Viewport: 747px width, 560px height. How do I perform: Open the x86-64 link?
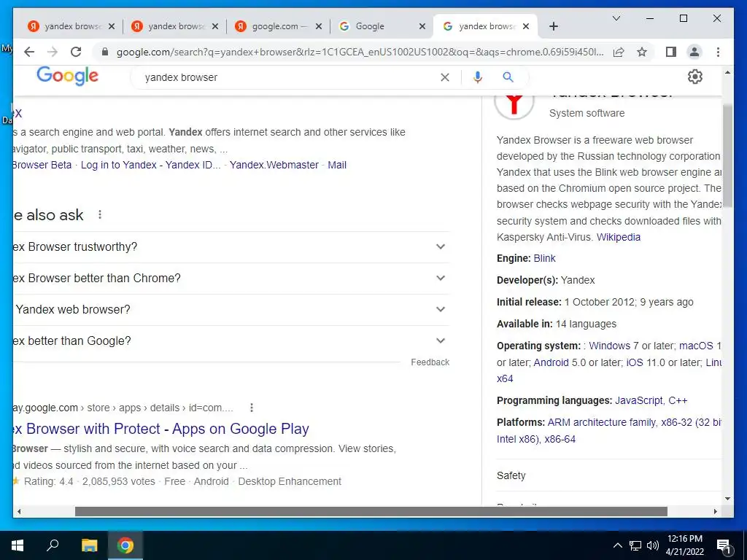tap(560, 439)
